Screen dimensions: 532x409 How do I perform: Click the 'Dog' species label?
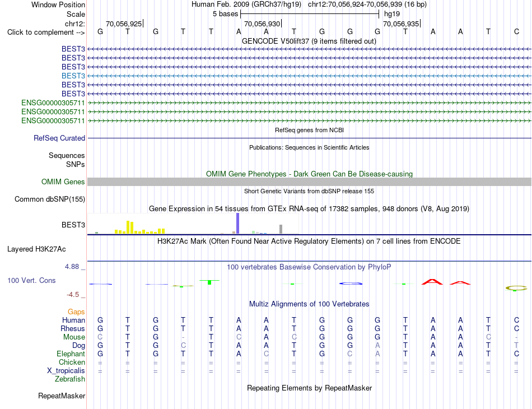pyautogui.click(x=79, y=346)
